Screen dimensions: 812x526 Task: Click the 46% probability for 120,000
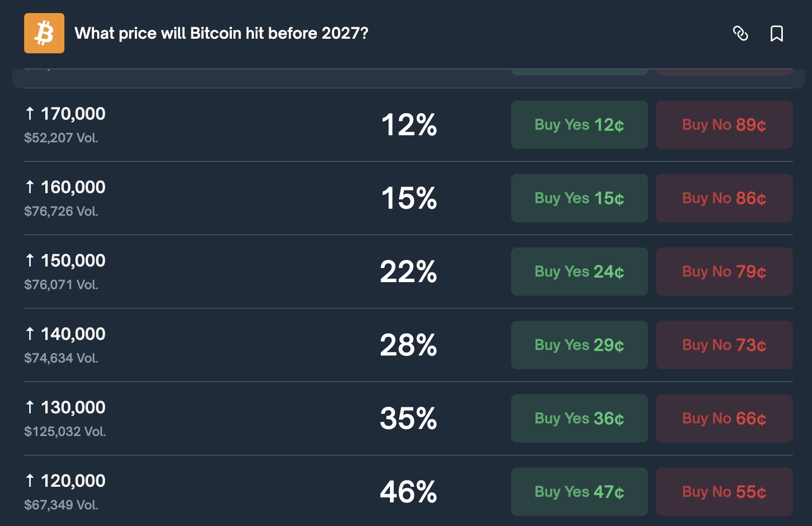[x=409, y=491]
